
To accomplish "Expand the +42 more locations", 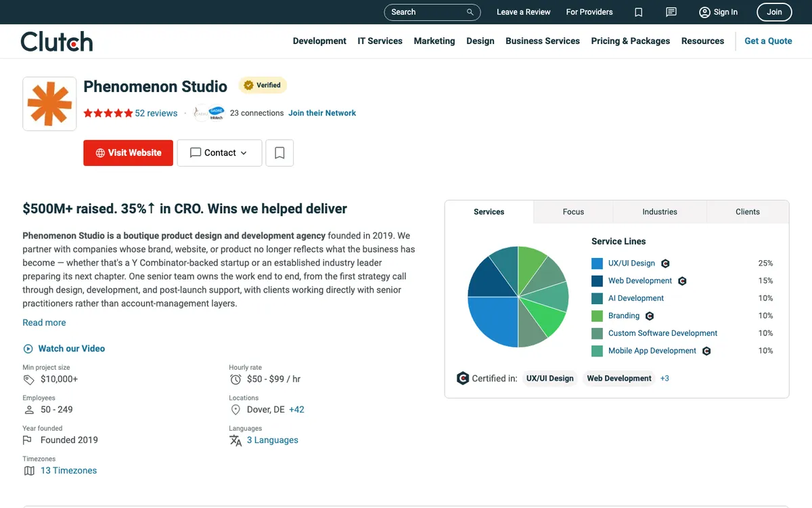I will point(296,410).
